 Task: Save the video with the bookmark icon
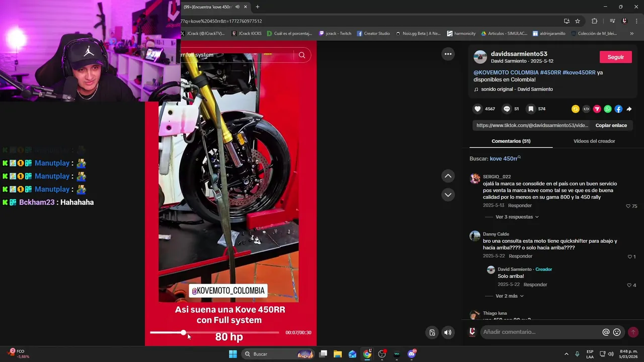531,109
